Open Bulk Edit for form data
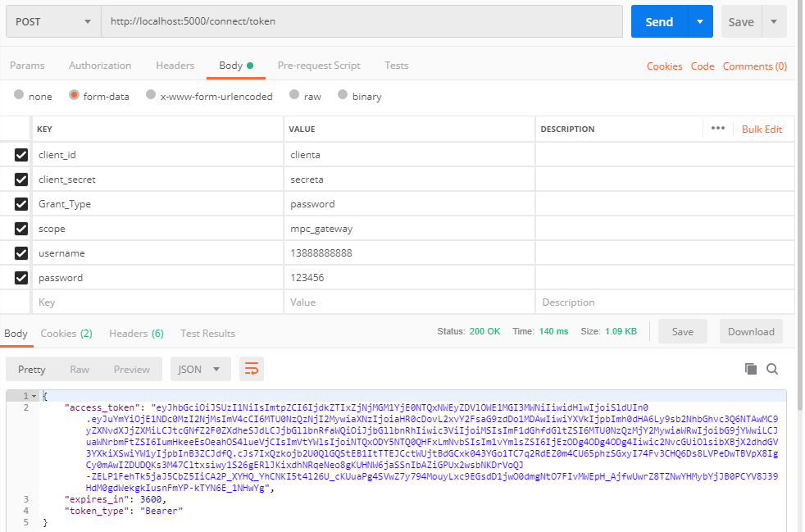The image size is (805, 532). [762, 129]
